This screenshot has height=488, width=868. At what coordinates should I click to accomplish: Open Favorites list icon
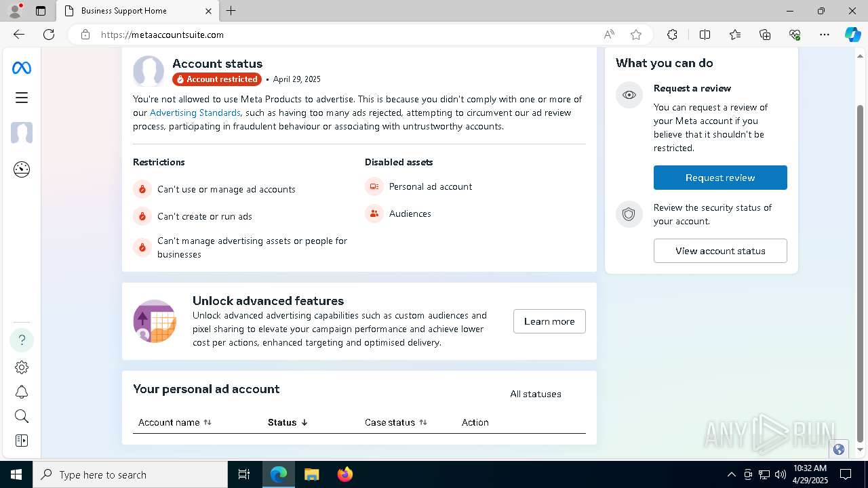pyautogui.click(x=735, y=35)
